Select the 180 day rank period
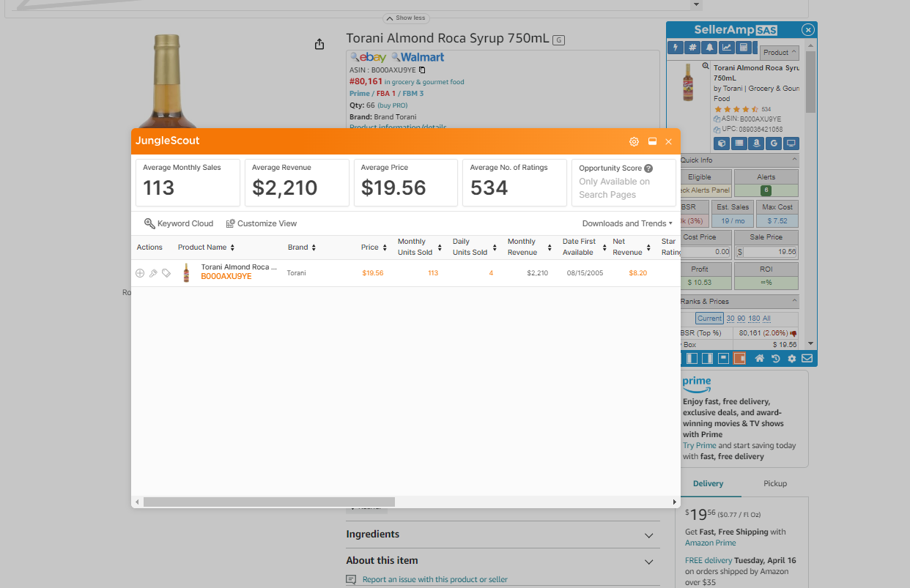This screenshot has height=588, width=910. point(754,319)
